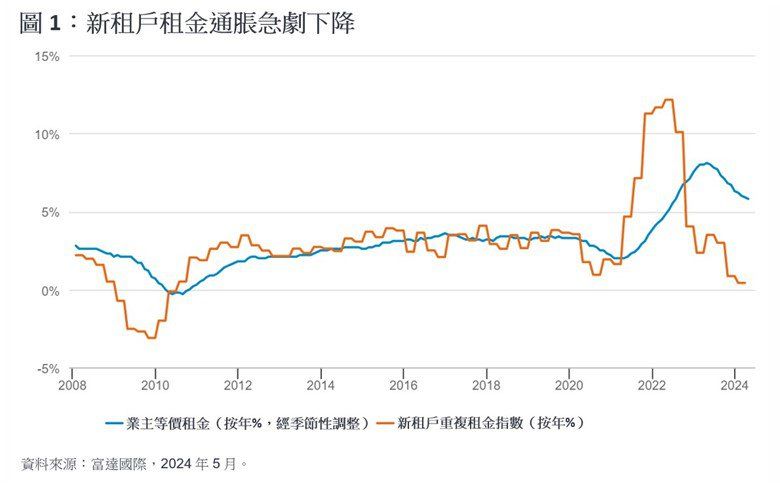The image size is (780, 503).
Task: Click the -5% y-axis label
Action: (48, 369)
